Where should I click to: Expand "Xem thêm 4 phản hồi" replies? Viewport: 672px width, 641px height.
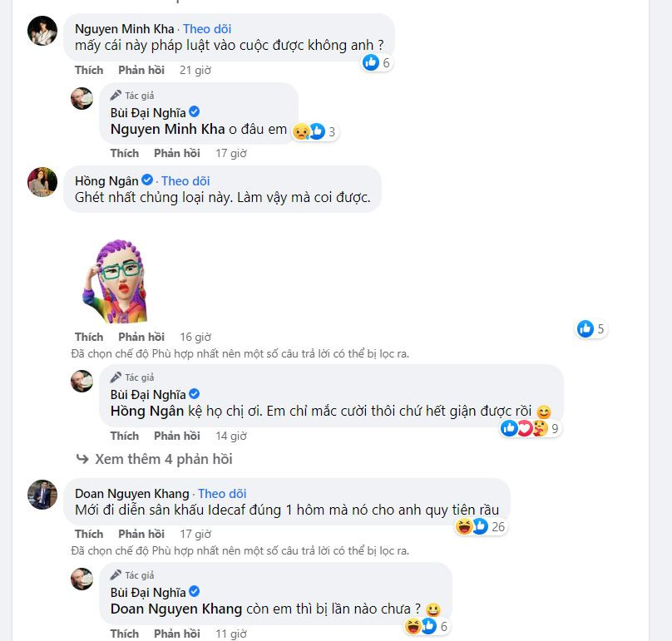163,459
